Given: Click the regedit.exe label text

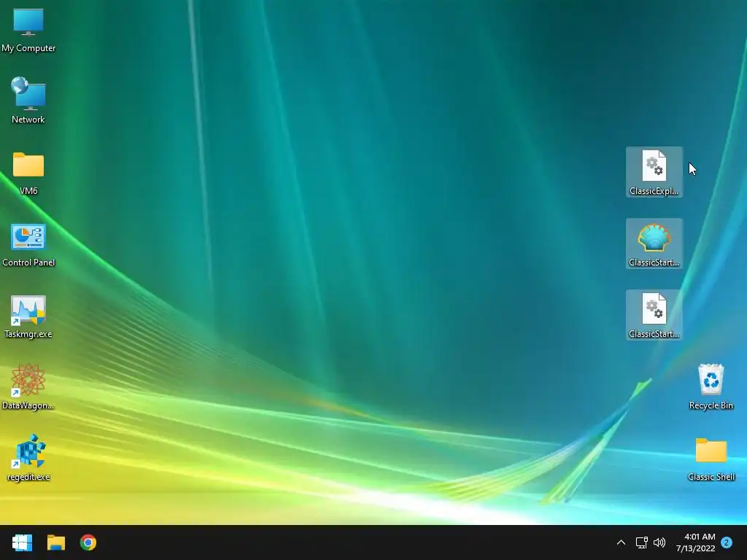Looking at the screenshot, I should point(28,477).
